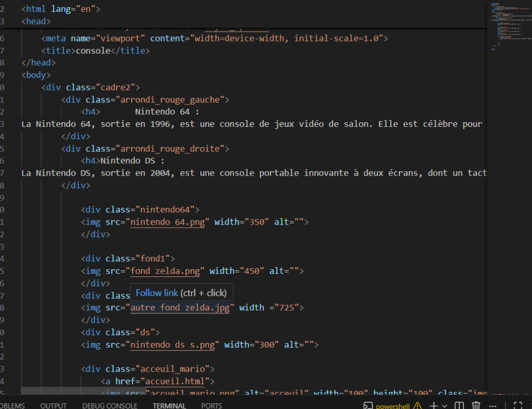Open terminal panel more actions ellipsis

point(493,406)
